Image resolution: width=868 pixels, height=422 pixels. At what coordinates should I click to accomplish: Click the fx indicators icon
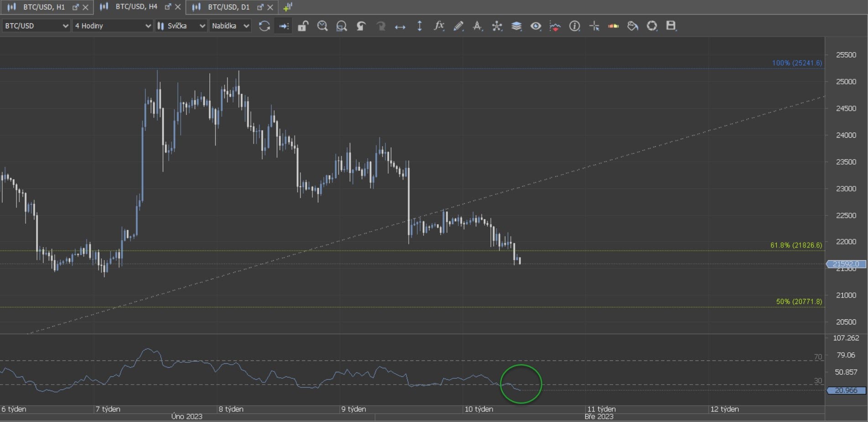click(x=439, y=26)
